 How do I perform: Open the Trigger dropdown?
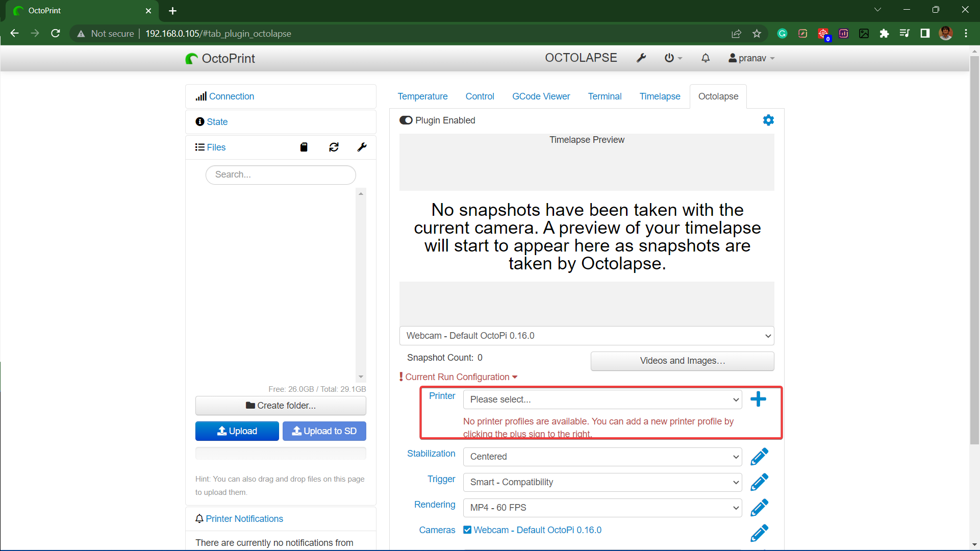pyautogui.click(x=602, y=482)
